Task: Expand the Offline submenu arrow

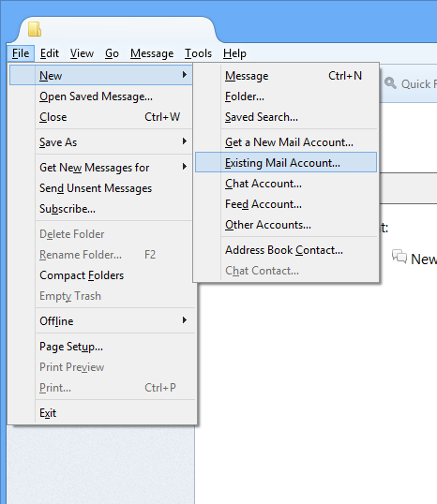Action: 185,320
